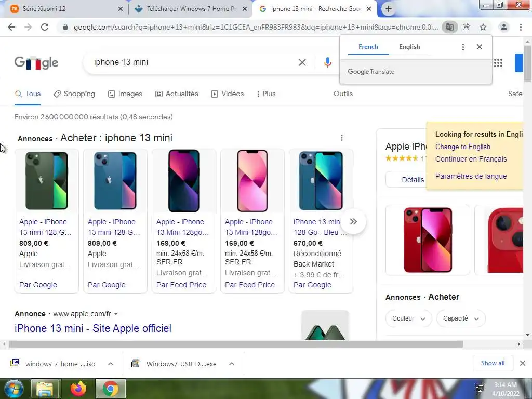This screenshot has width=532, height=399.
Task: Click the Outils search tools button
Action: pos(343,94)
